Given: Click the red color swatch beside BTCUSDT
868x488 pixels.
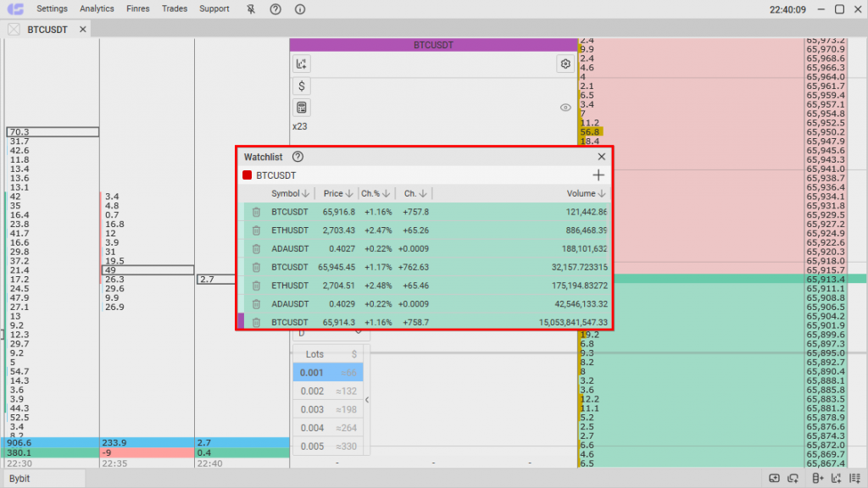Looking at the screenshot, I should (x=248, y=175).
